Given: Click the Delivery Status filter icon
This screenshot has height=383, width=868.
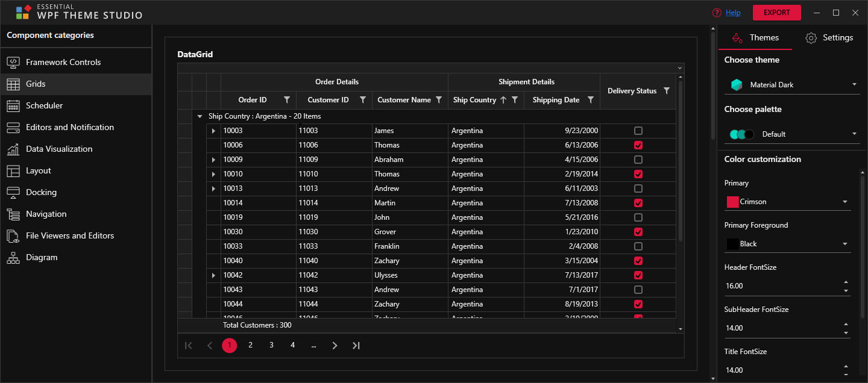Looking at the screenshot, I should coord(666,91).
